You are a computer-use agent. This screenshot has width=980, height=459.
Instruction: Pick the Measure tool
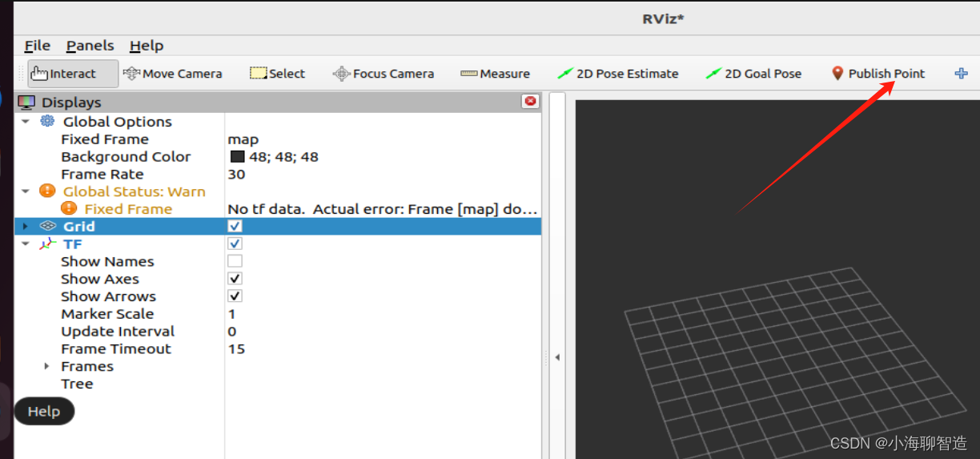[496, 74]
